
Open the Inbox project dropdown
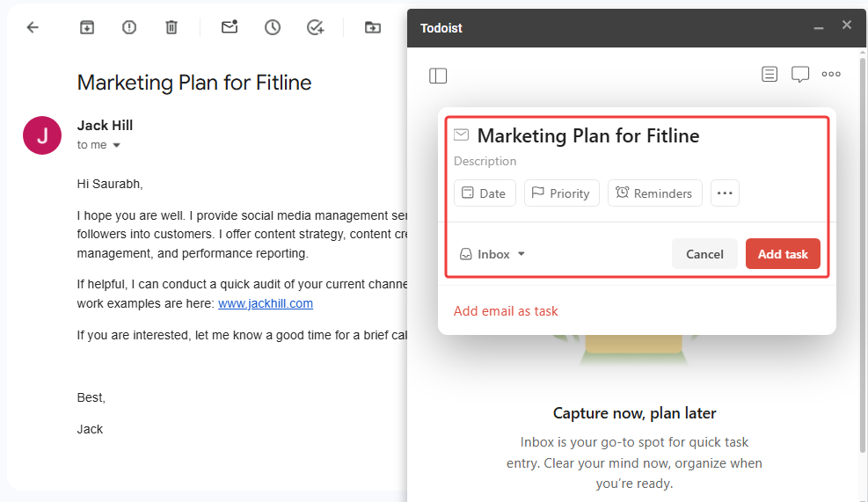pyautogui.click(x=492, y=254)
